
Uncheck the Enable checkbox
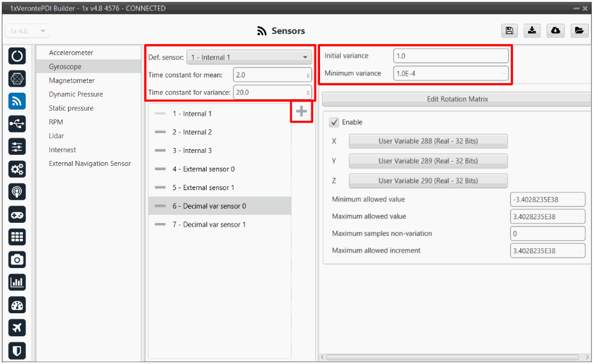(x=334, y=123)
